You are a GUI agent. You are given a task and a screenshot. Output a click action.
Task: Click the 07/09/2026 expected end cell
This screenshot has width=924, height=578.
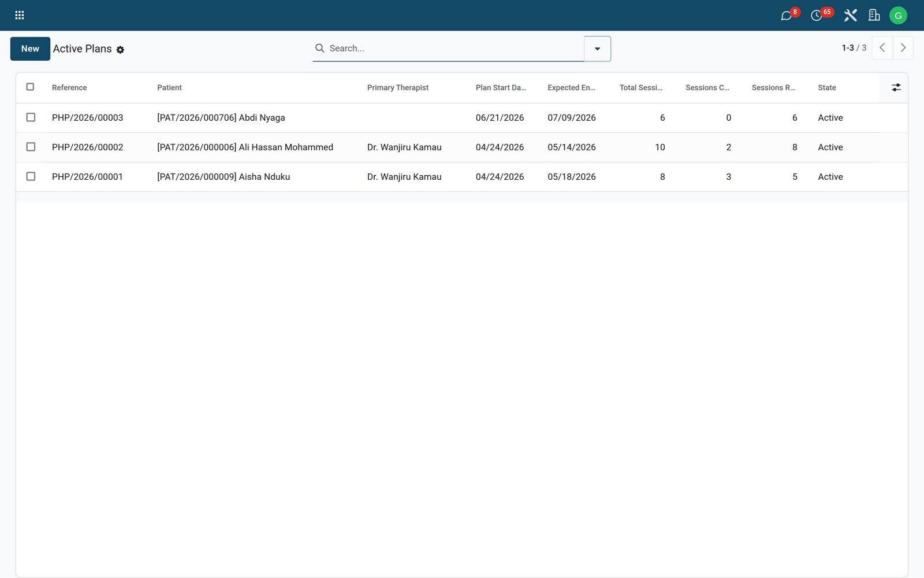click(572, 118)
